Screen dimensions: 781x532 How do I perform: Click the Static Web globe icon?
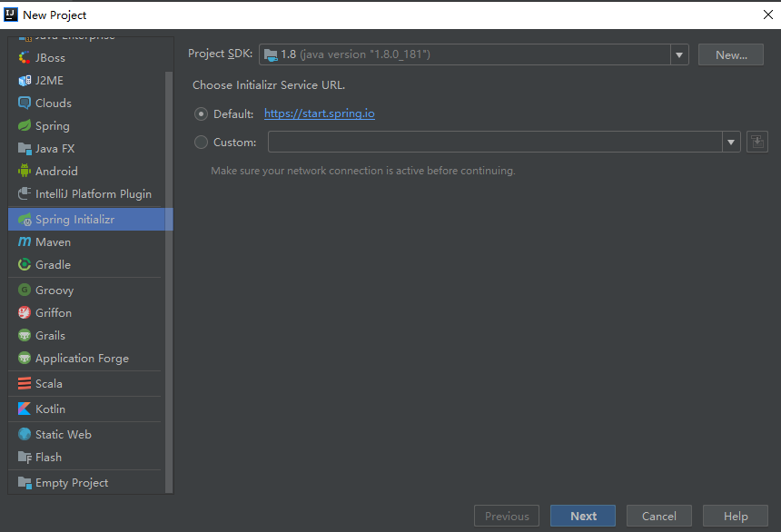(x=24, y=434)
